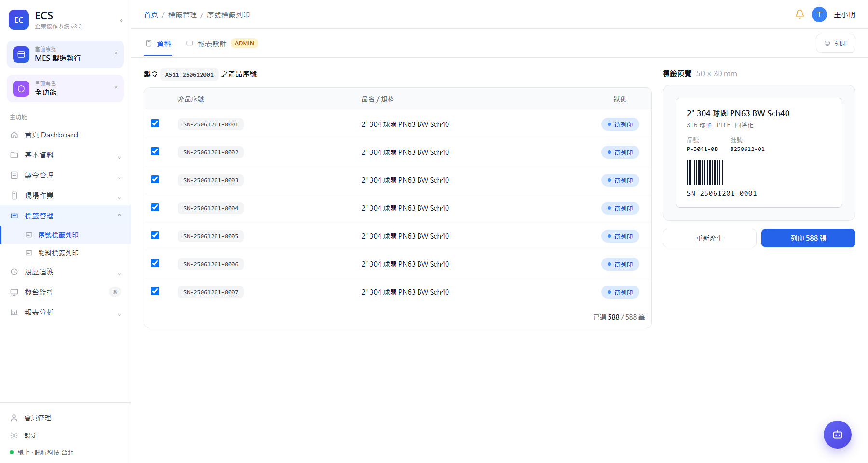Click the 列印 button at top right
The width and height of the screenshot is (868, 463).
click(x=836, y=43)
